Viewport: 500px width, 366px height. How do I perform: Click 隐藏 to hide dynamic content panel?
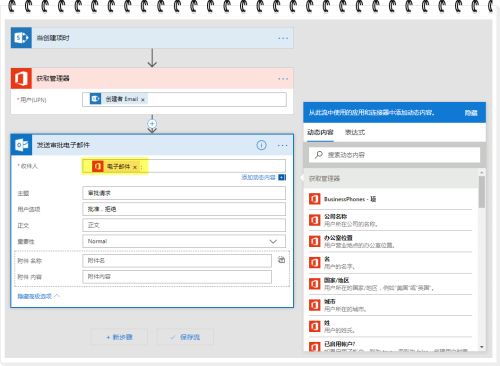(471, 113)
